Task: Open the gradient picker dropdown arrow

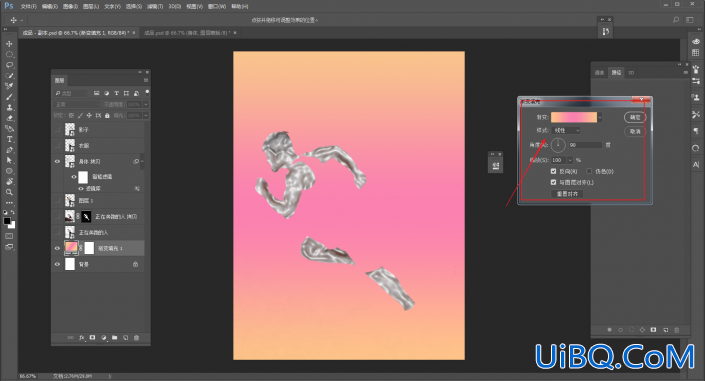Action: tap(600, 117)
